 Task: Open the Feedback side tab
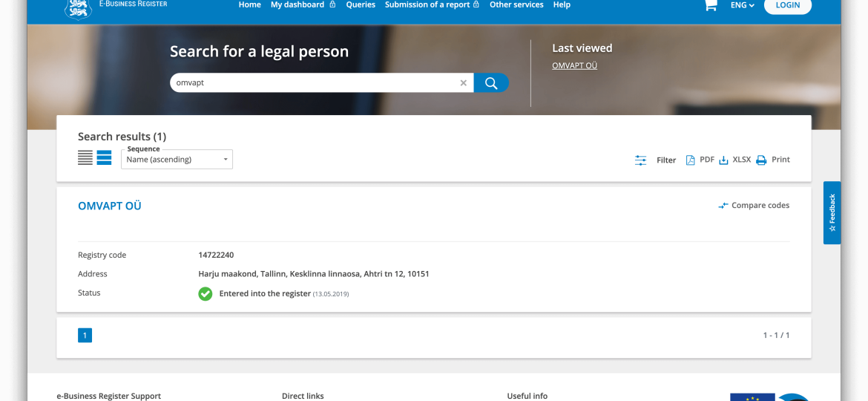tap(832, 212)
